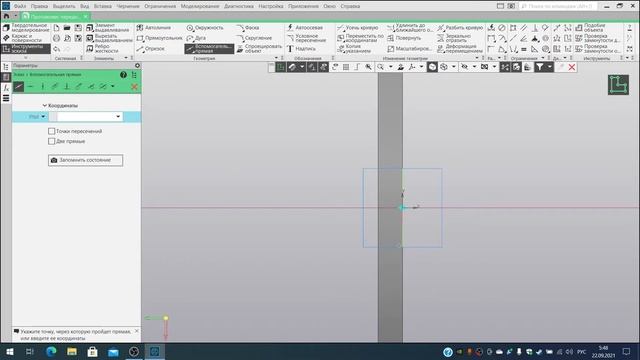Open the Справка menu
This screenshot has height=360, width=640.
[x=350, y=6]
